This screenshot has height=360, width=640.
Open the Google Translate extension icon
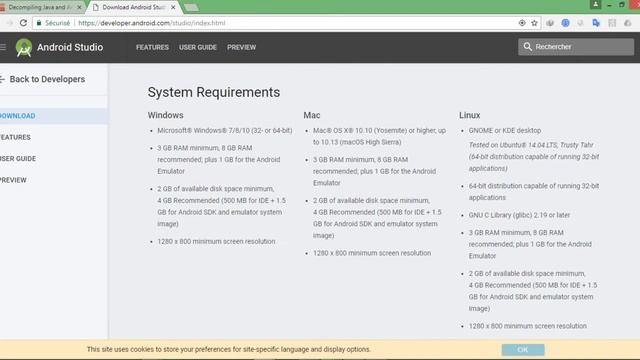[596, 23]
